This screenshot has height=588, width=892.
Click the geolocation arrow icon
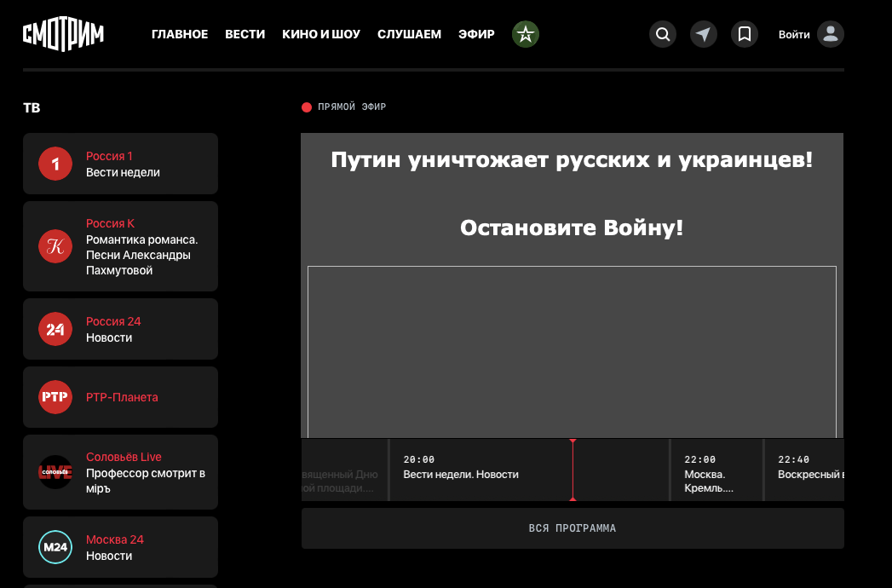703,34
